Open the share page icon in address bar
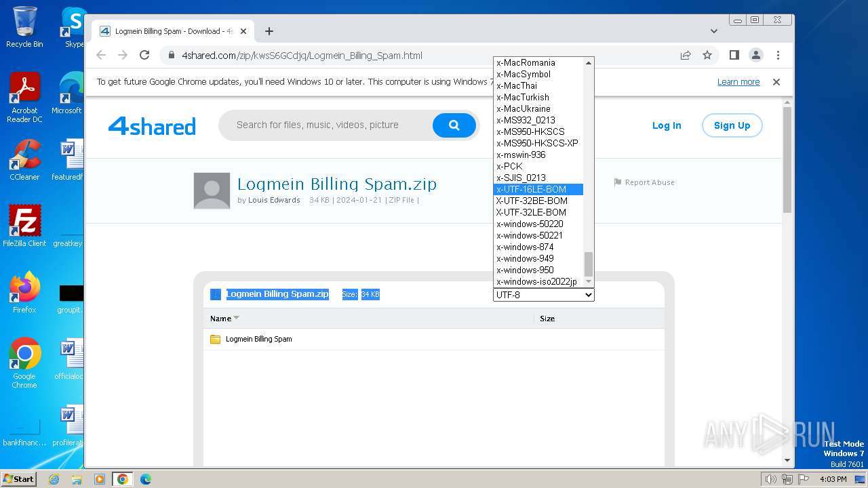 point(686,56)
